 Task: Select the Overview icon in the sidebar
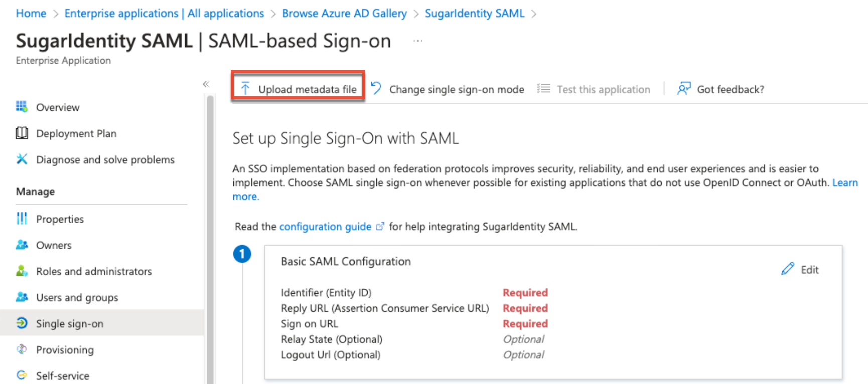click(x=22, y=107)
